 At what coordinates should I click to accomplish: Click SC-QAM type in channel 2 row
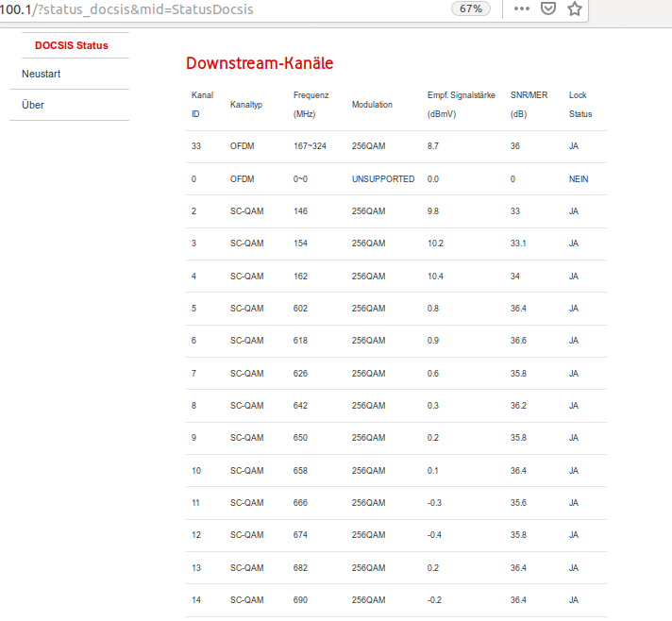pos(247,211)
